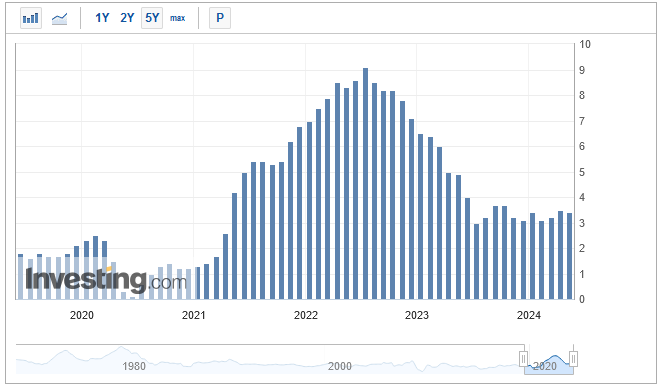662x388 pixels.
Task: Click the 2021 x-axis label
Action: point(194,315)
